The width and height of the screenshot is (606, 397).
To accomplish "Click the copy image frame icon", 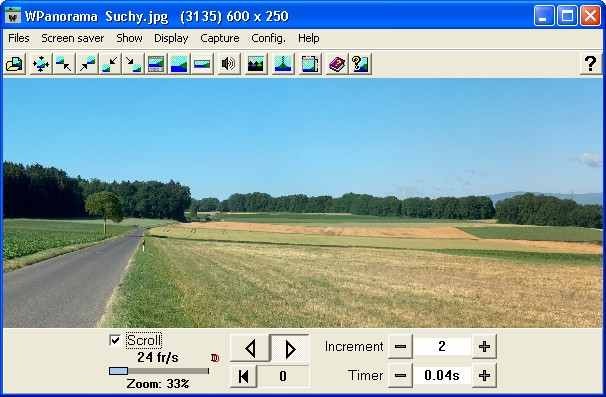I will [310, 63].
